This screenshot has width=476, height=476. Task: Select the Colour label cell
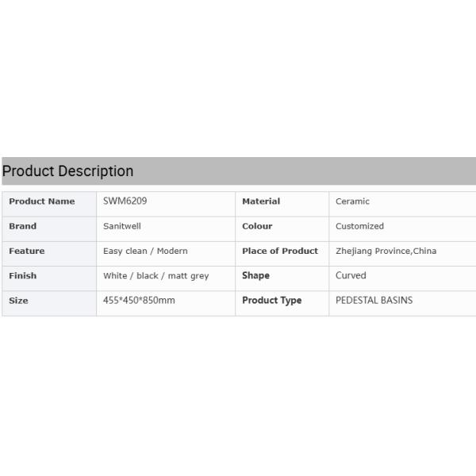point(257,226)
